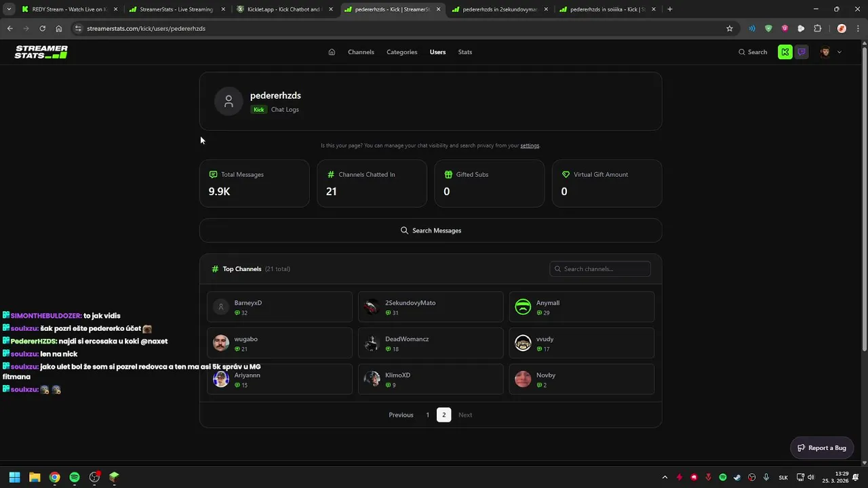The image size is (868, 488).
Task: Open wugabo channel card
Action: (x=279, y=343)
